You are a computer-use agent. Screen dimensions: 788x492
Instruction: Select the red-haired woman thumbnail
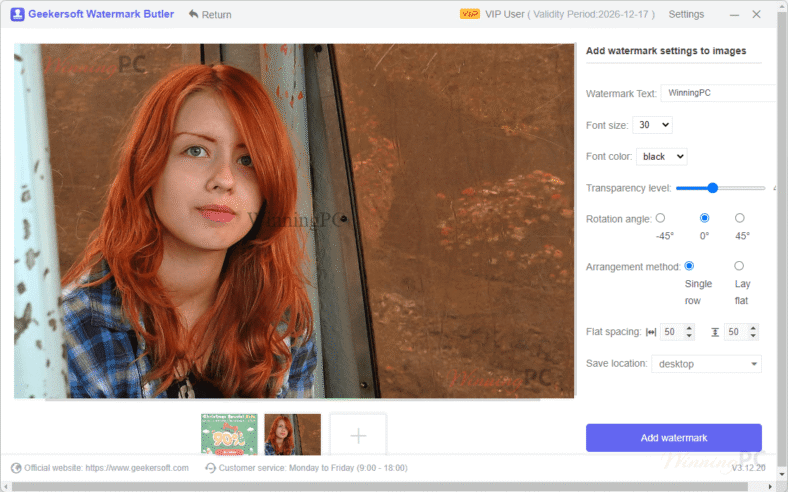pyautogui.click(x=292, y=434)
